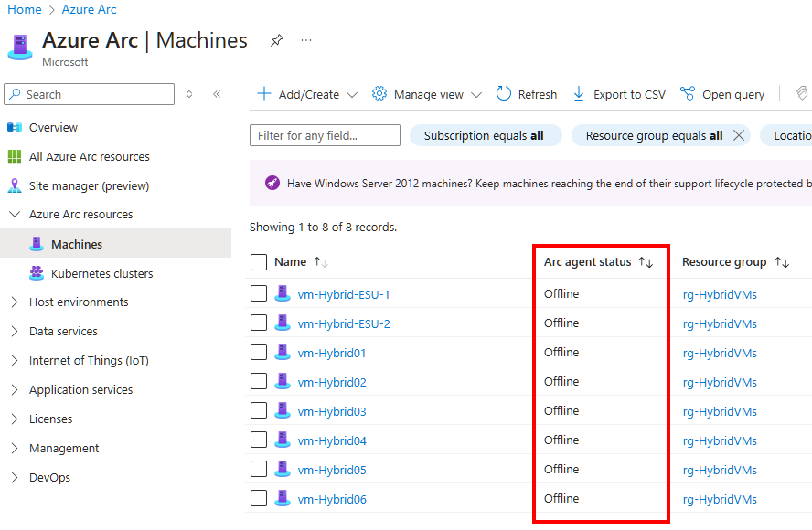The image size is (812, 530).
Task: Click the machine icon for vm-Hybrid06
Action: 283,498
